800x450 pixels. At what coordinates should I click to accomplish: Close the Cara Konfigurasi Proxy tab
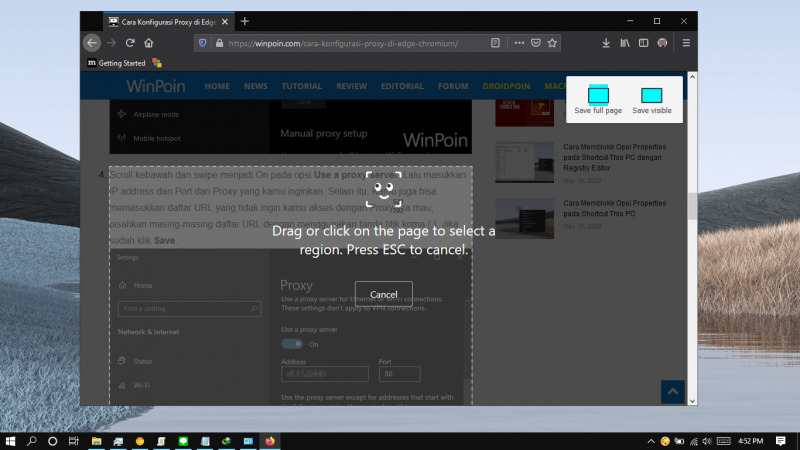224,22
